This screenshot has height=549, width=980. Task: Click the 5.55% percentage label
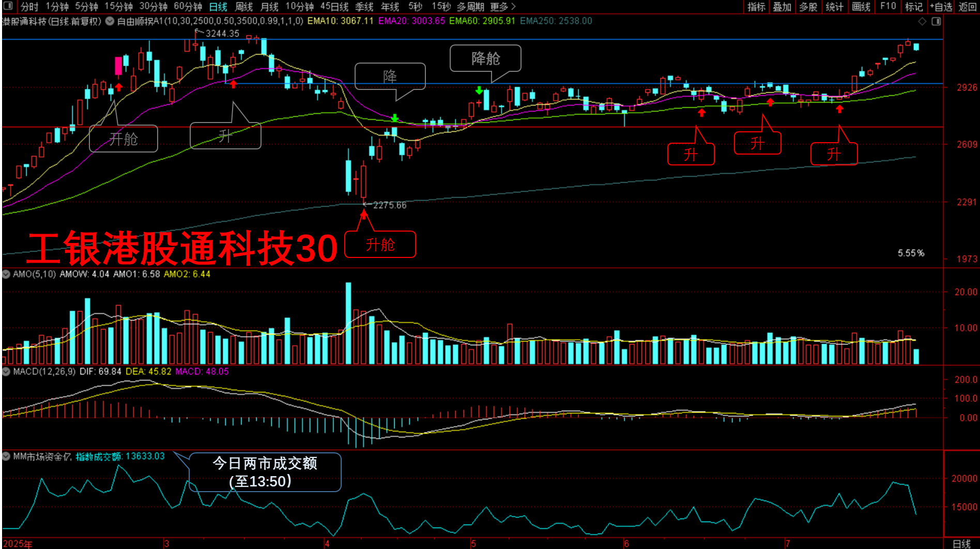911,253
